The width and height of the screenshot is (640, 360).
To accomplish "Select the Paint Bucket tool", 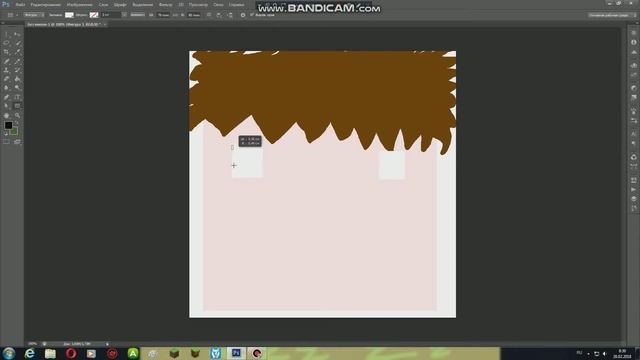I will pyautogui.click(x=17, y=79).
